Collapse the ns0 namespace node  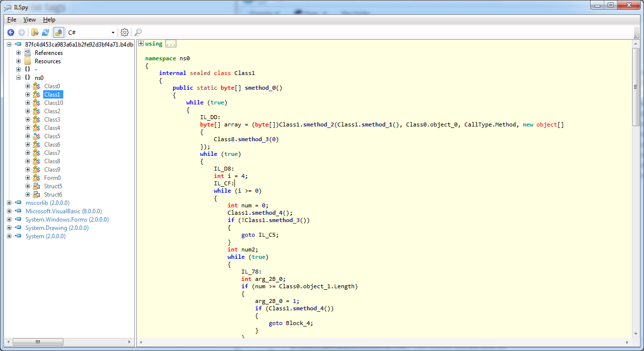(19, 77)
